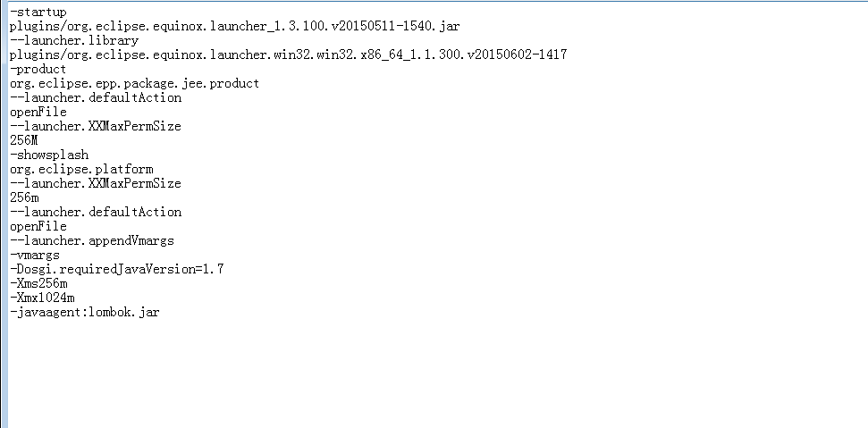Click the first openFile line

pyautogui.click(x=38, y=112)
